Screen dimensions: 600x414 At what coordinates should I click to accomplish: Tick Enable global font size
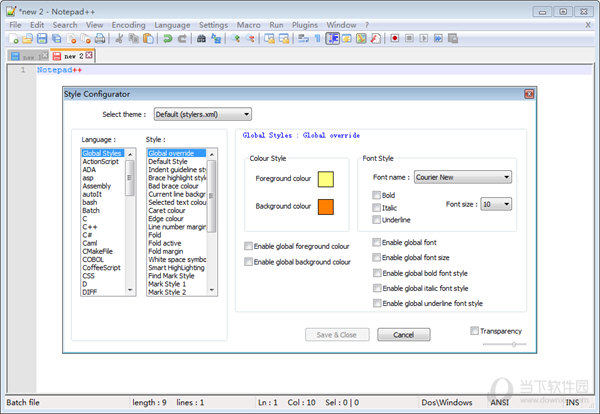tap(377, 258)
